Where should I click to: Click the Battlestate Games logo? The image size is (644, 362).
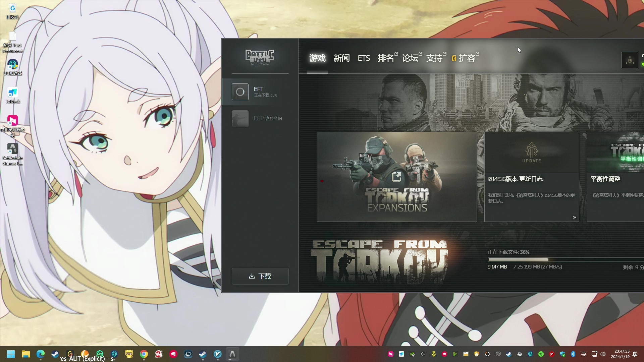pos(260,57)
